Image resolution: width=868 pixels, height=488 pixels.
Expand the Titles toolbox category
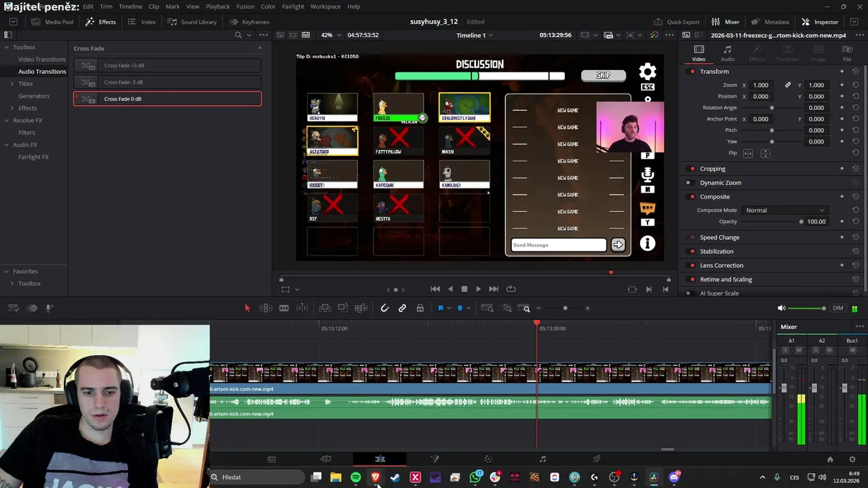(x=12, y=84)
